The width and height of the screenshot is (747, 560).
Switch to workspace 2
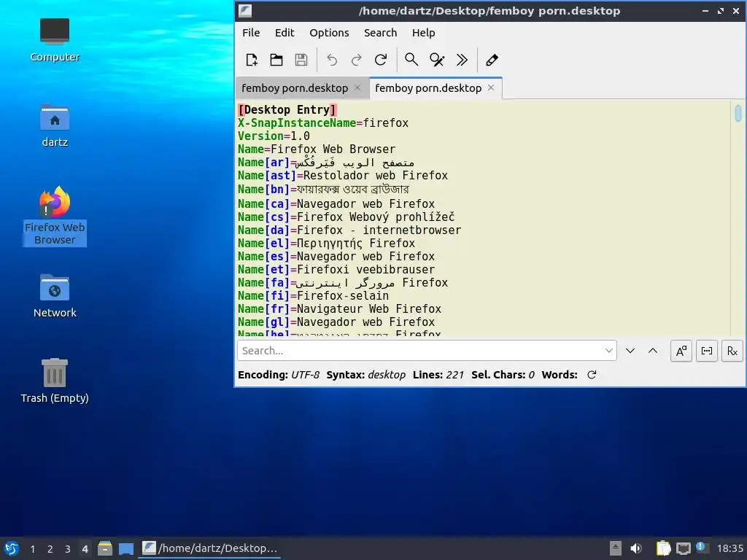tap(50, 549)
